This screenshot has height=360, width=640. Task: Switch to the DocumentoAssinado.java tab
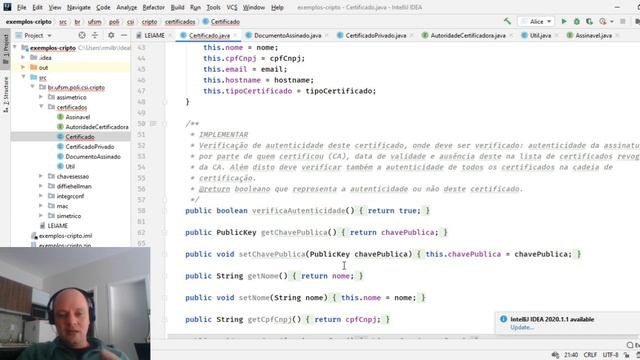287,36
